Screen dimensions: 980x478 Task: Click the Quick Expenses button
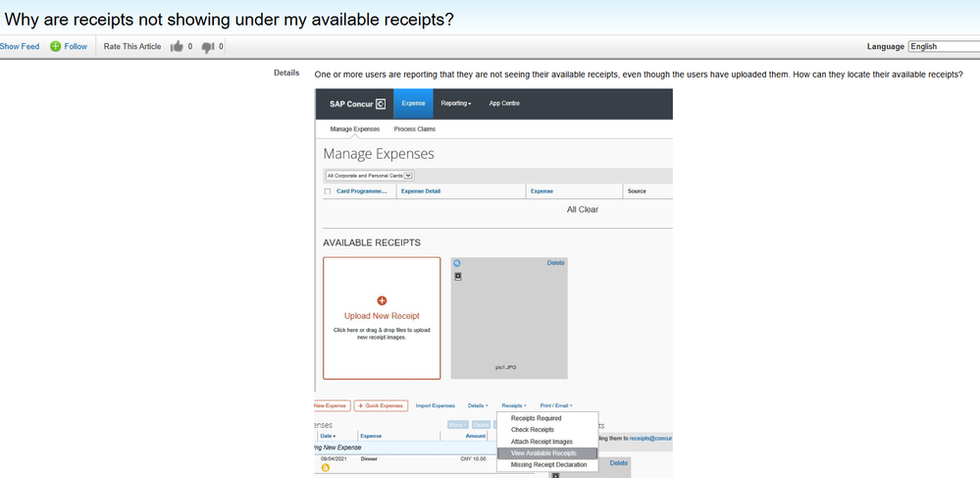coord(381,406)
